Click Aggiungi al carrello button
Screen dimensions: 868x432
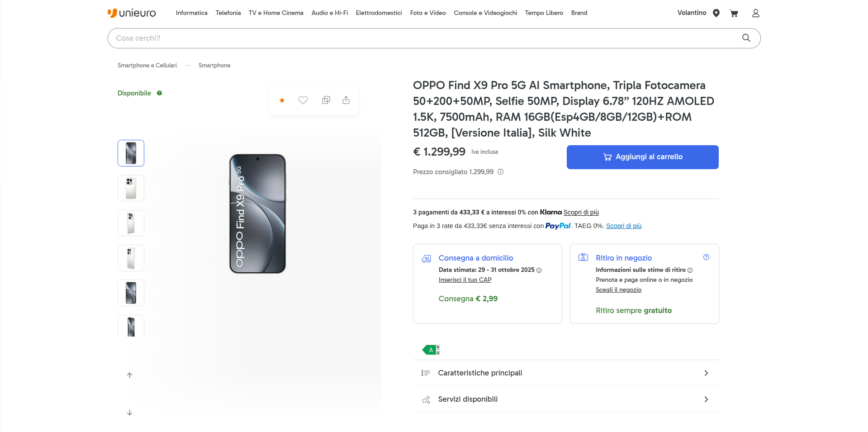(642, 157)
